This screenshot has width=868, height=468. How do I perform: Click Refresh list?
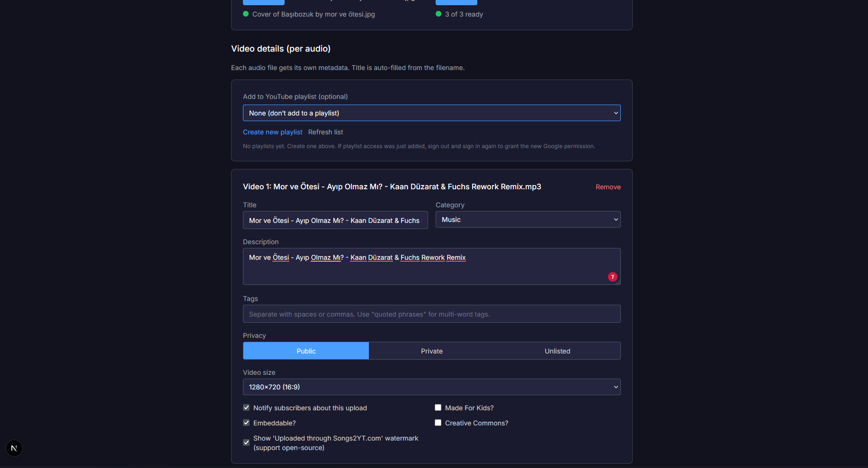325,132
